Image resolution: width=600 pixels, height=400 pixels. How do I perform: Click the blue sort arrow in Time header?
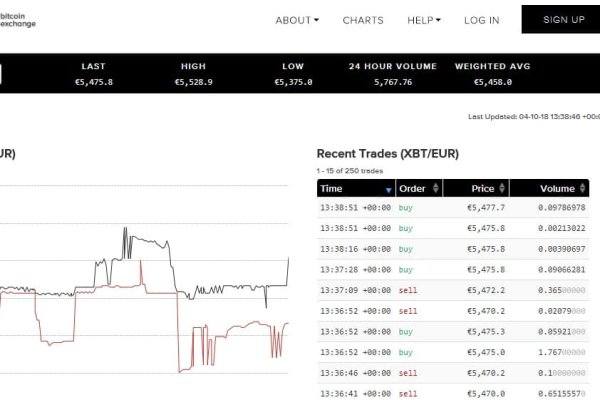pyautogui.click(x=388, y=189)
